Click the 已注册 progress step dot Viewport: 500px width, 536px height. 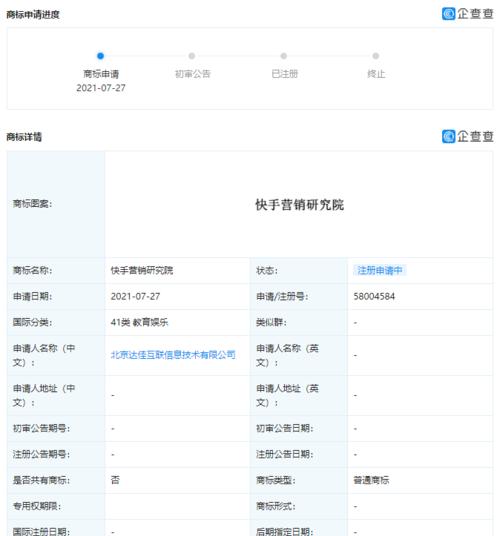pos(284,56)
